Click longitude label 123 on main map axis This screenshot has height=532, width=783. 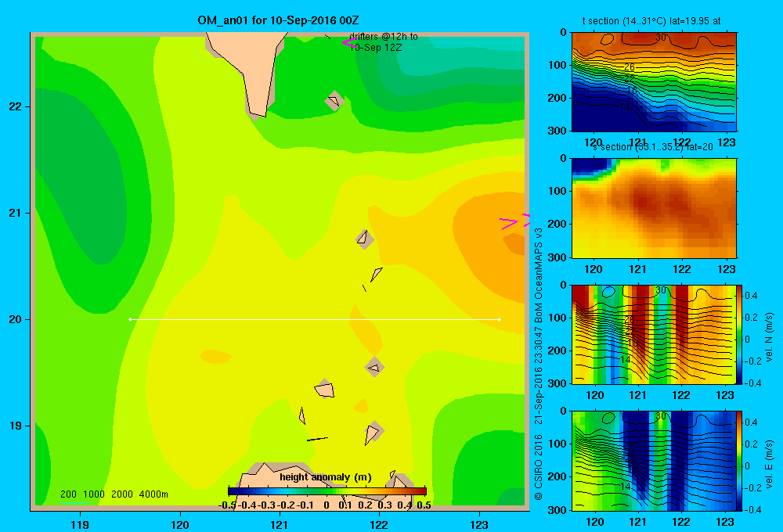point(479,524)
